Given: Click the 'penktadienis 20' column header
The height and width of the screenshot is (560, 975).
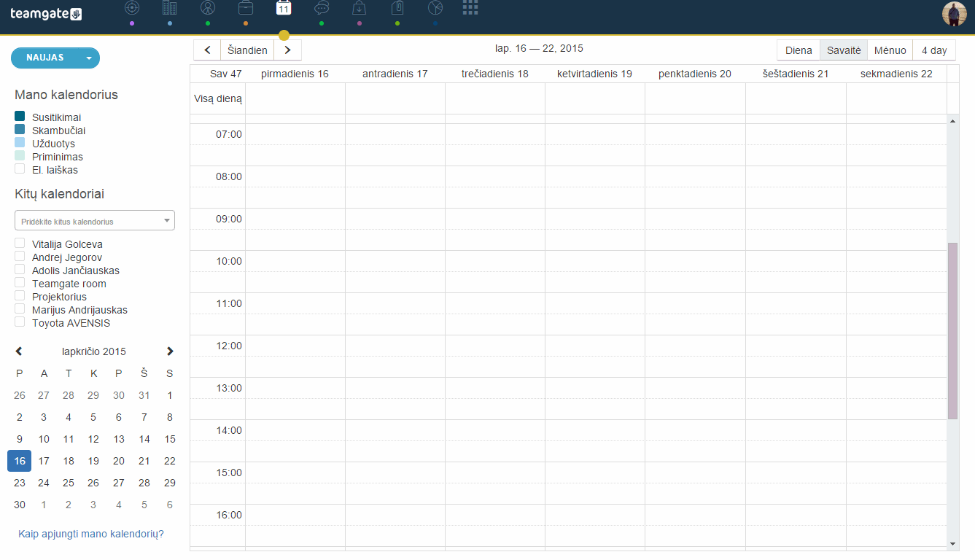Looking at the screenshot, I should pos(695,74).
